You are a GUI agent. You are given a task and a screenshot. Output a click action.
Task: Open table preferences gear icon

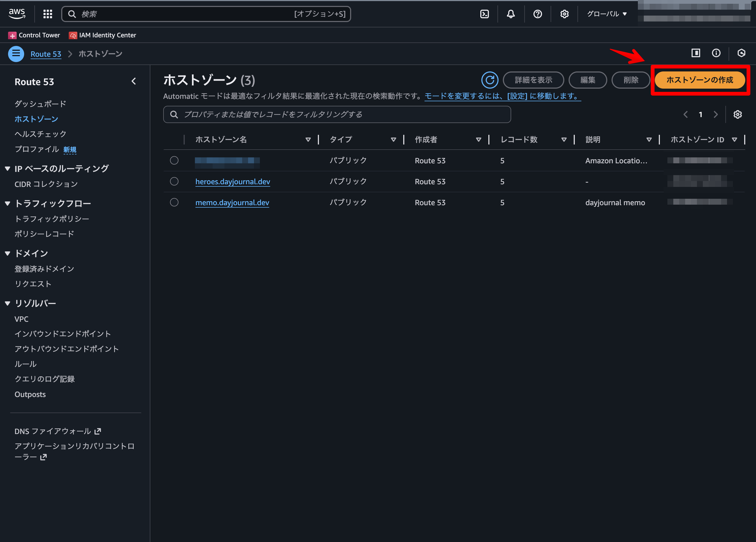pos(737,114)
